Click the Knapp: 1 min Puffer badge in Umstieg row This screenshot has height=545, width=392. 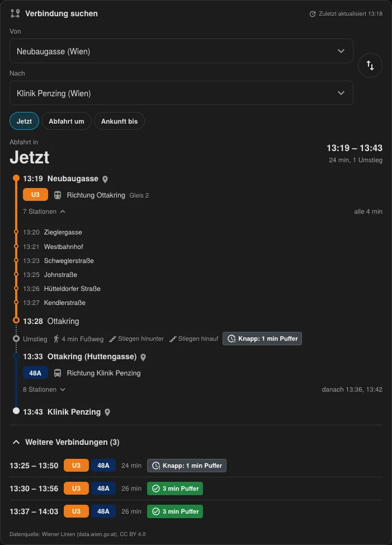point(262,339)
